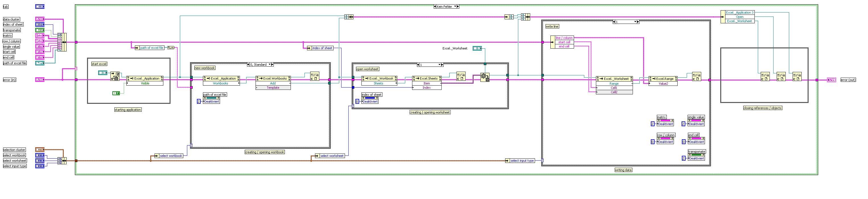This screenshot has width=868, height=199.
Task: Select the Automation Open node in start excel
Action: click(115, 76)
